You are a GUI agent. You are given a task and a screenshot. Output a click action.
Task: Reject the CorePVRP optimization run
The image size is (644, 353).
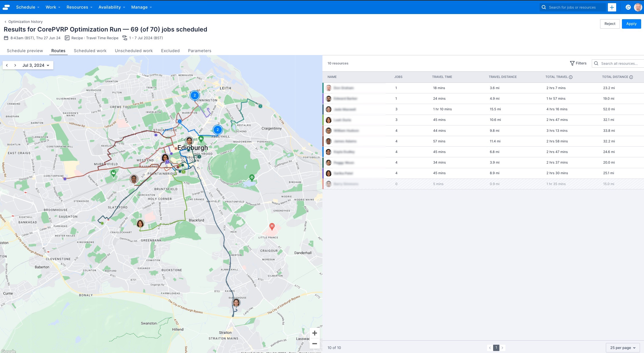(x=610, y=24)
